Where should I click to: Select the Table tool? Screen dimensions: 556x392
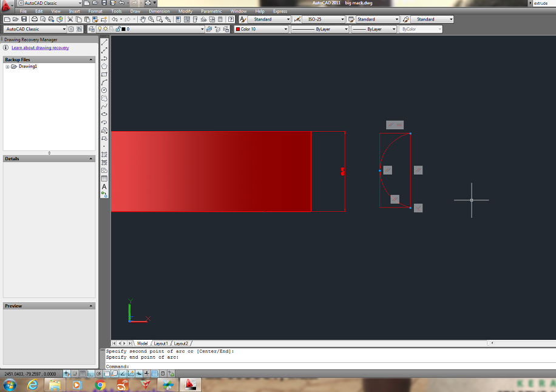104,178
